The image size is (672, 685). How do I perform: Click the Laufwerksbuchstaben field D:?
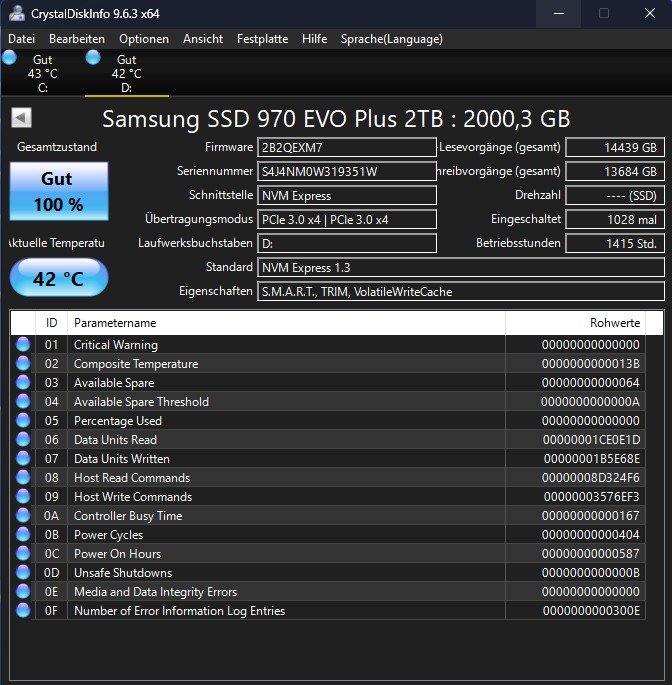click(347, 243)
